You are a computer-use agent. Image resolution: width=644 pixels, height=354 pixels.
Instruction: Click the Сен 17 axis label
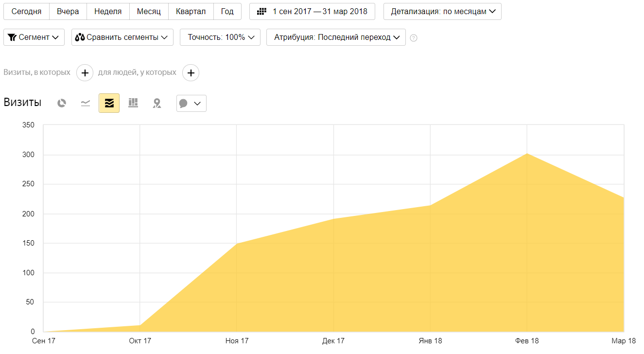pos(44,341)
